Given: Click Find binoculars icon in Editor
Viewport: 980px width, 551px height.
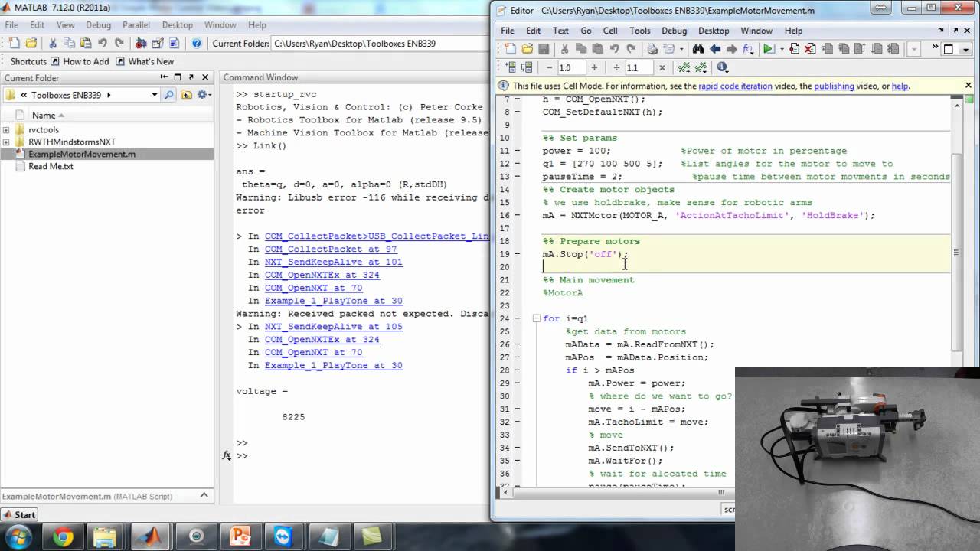Looking at the screenshot, I should coord(698,49).
